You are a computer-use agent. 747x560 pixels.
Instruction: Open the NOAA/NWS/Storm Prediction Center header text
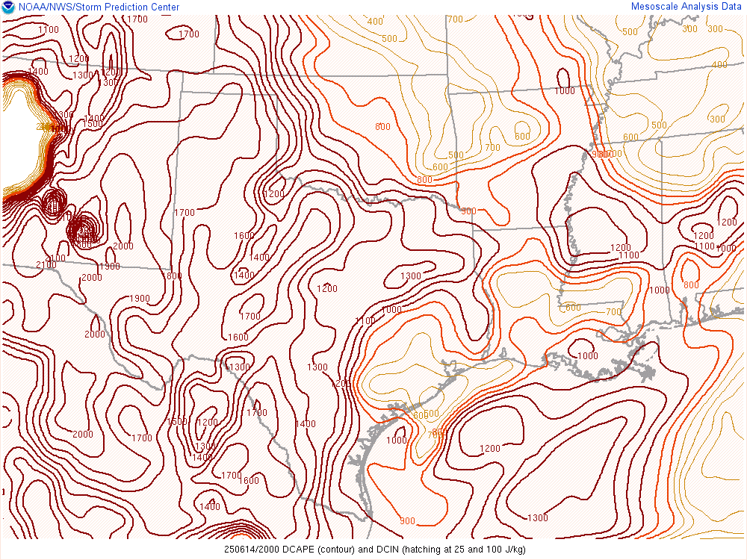(98, 7)
